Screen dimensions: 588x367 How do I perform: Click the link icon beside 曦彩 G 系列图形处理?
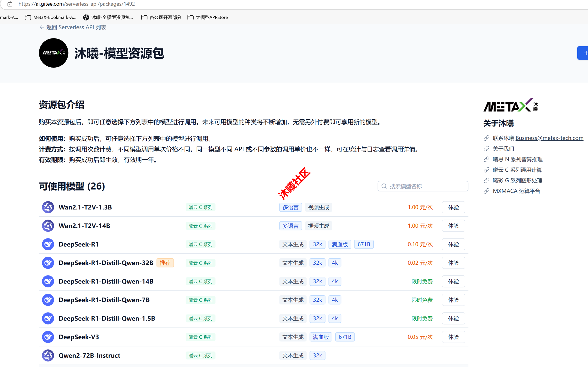pyautogui.click(x=486, y=181)
